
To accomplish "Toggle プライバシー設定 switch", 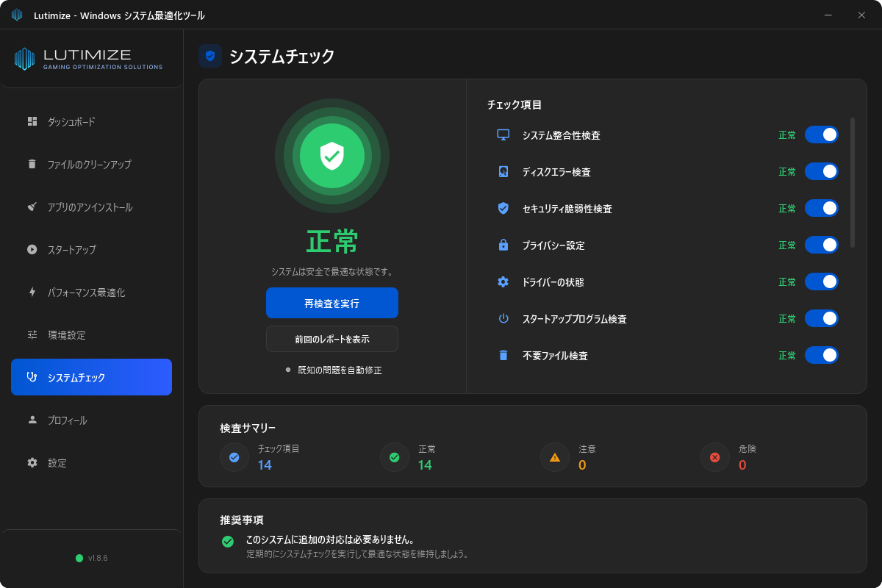I will (822, 245).
